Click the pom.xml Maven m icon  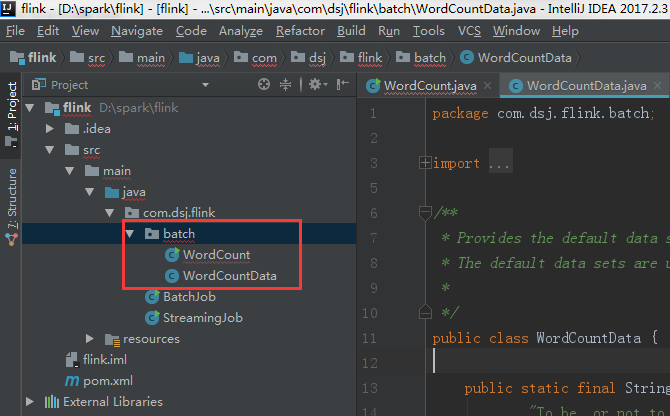[72, 381]
